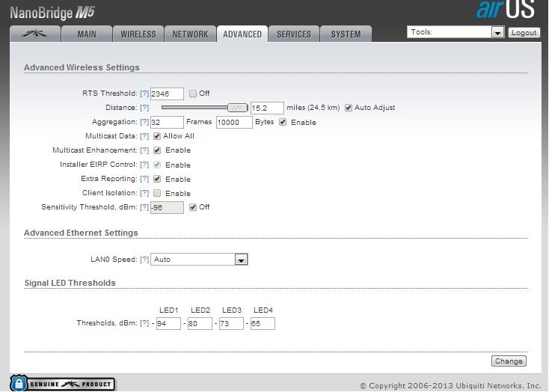Viewport: 552px width, 392px height.
Task: Open help for Distance setting
Action: (144, 108)
